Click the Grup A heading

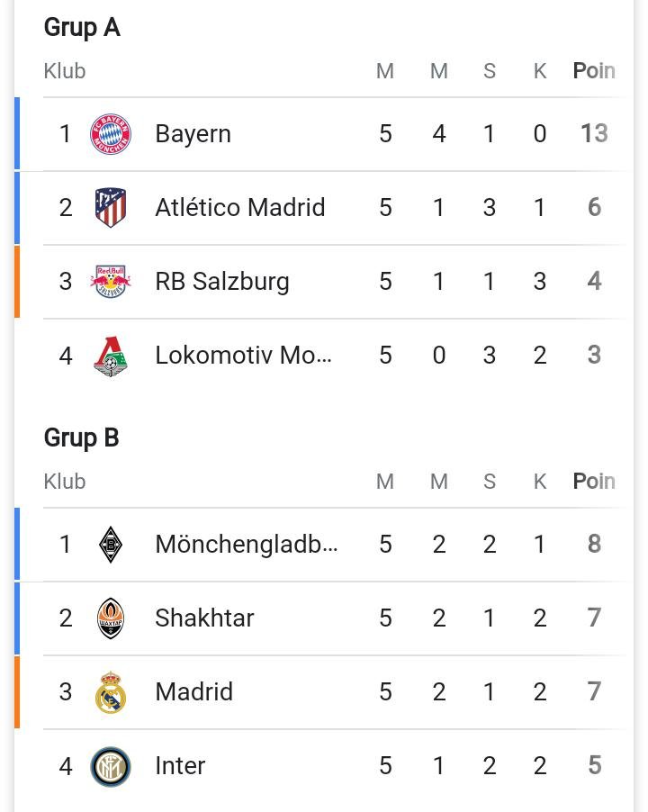coord(82,27)
